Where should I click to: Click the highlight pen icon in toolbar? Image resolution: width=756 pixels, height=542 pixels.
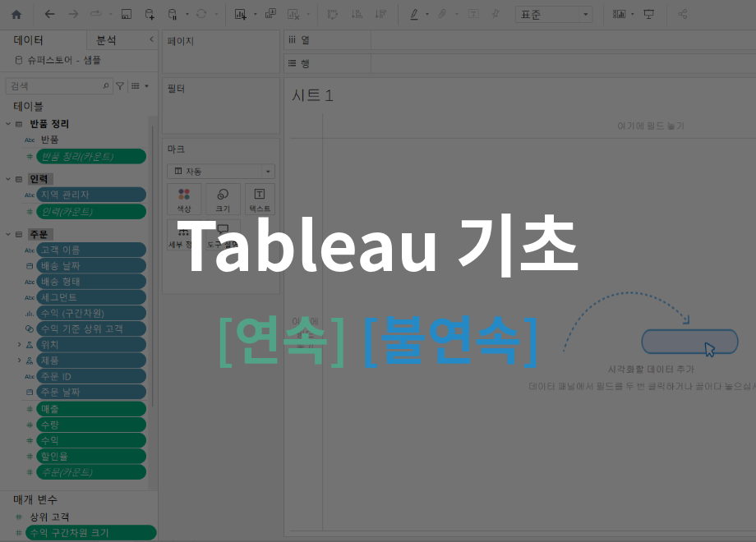pos(414,15)
